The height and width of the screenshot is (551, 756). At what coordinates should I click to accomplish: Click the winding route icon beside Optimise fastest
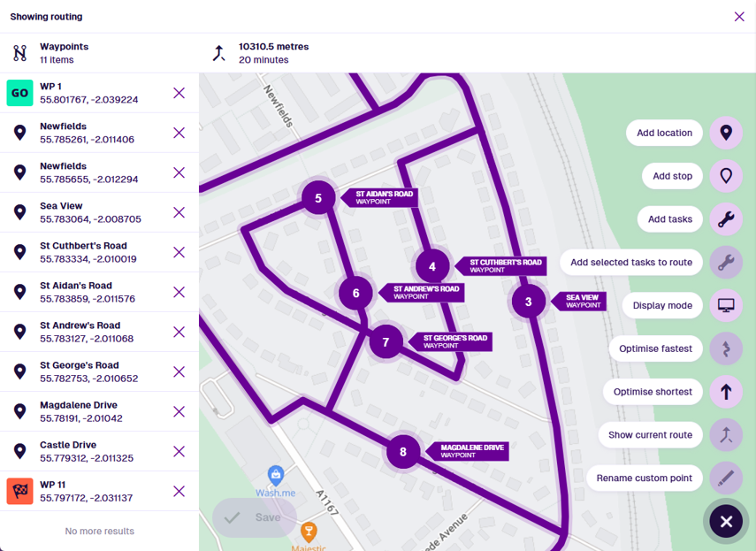coord(726,348)
